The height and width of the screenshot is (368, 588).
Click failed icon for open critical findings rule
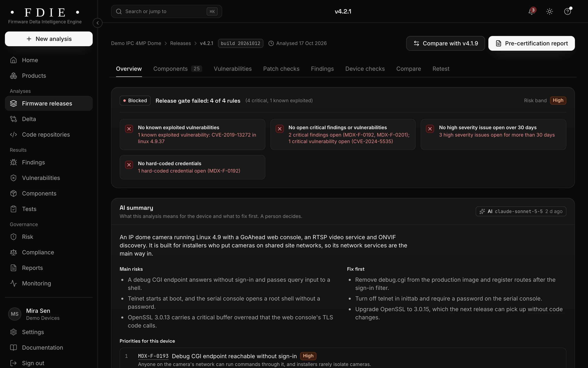click(x=280, y=129)
